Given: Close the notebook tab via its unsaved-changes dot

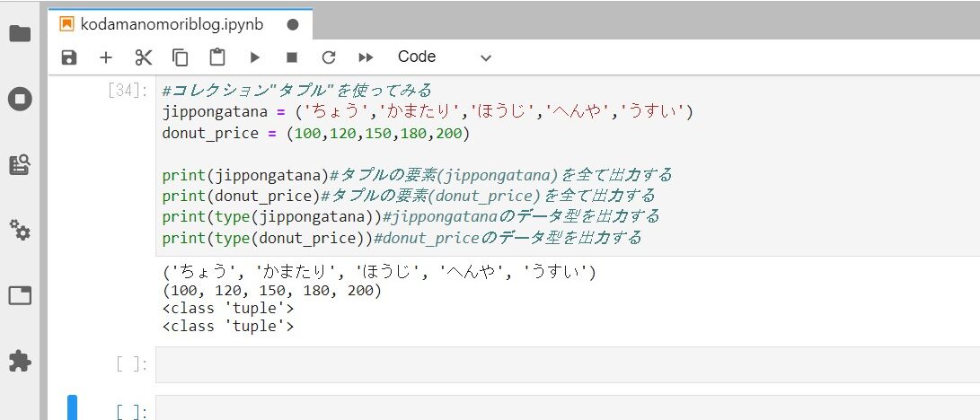Looking at the screenshot, I should (x=293, y=24).
